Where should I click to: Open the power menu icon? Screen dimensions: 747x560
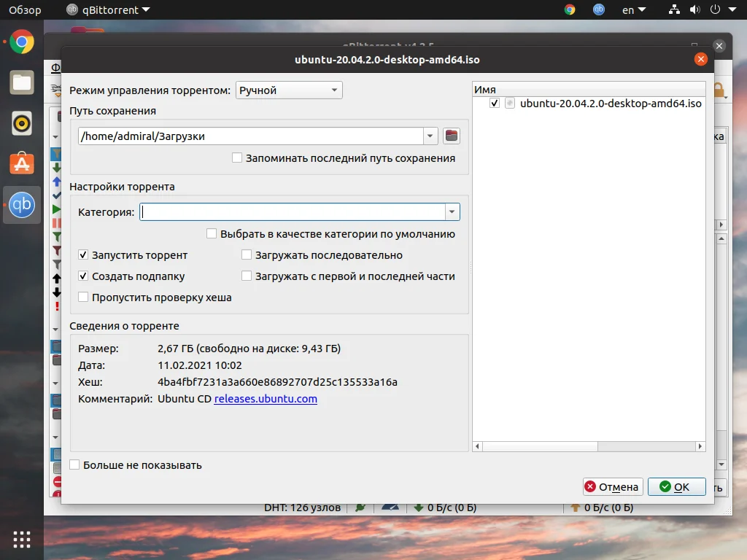click(715, 9)
